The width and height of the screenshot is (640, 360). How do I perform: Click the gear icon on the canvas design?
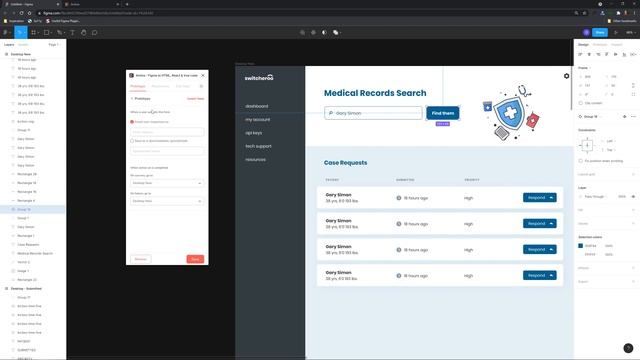pyautogui.click(x=567, y=76)
